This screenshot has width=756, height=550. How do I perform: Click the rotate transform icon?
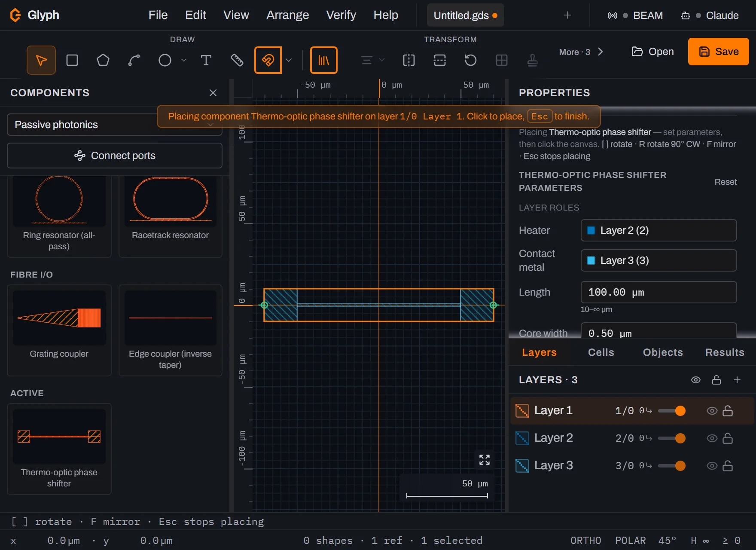pyautogui.click(x=471, y=60)
